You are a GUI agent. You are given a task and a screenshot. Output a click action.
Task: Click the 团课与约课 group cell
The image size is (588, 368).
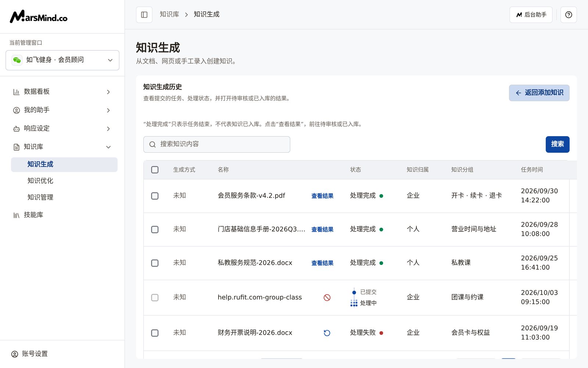[x=467, y=297]
